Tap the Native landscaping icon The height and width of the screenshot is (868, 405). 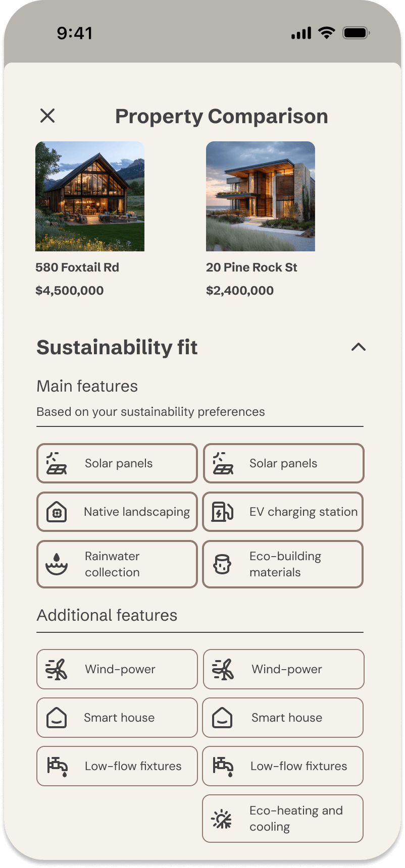pos(57,512)
